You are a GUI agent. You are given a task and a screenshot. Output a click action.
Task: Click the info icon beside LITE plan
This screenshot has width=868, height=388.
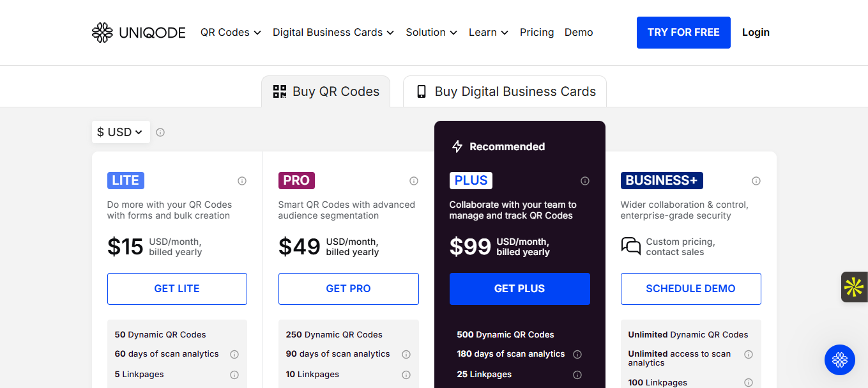tap(242, 181)
